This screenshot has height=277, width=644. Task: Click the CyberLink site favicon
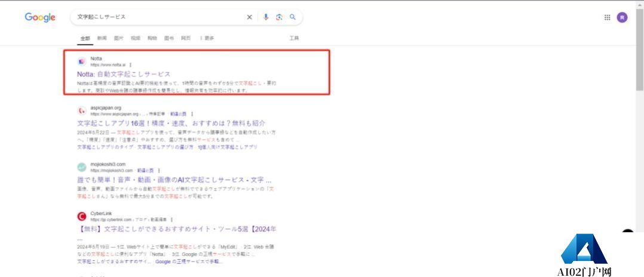(x=82, y=216)
